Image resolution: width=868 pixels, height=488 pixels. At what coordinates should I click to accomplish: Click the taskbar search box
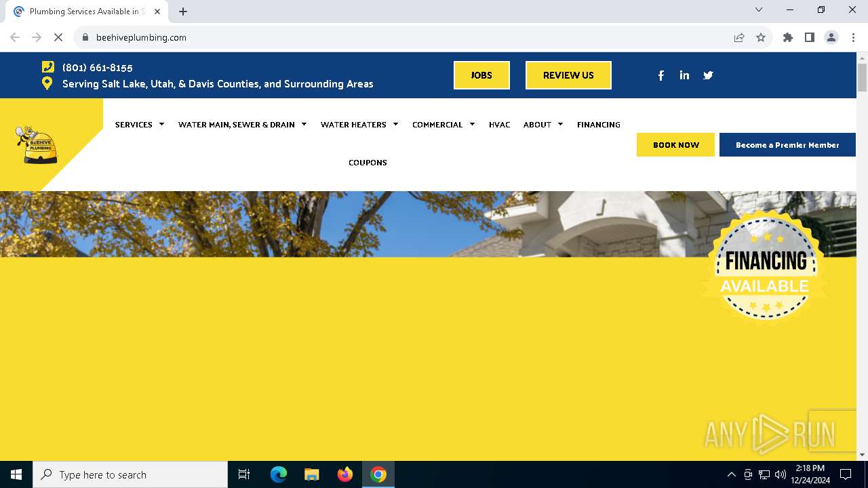[x=130, y=474]
